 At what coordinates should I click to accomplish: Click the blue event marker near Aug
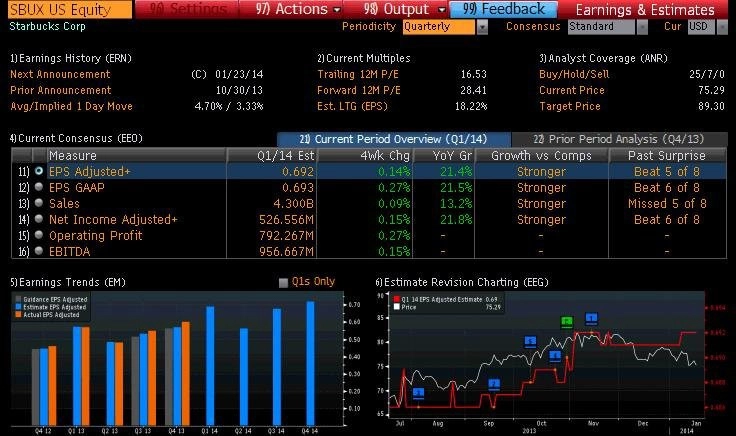coord(418,393)
